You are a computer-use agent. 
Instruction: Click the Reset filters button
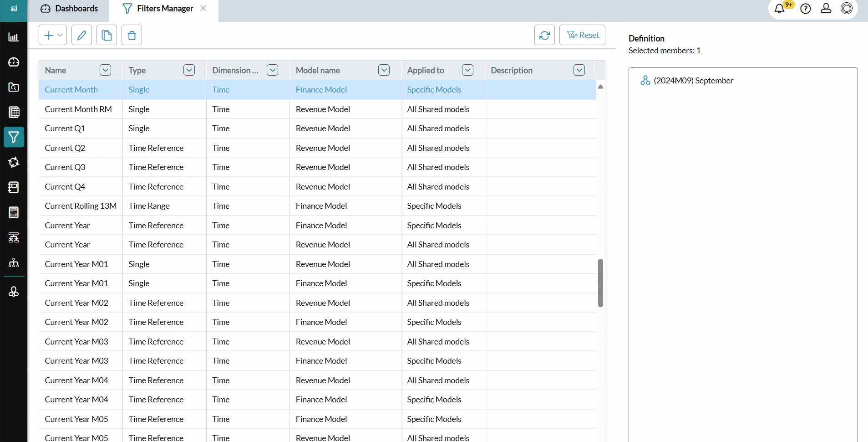tap(582, 35)
